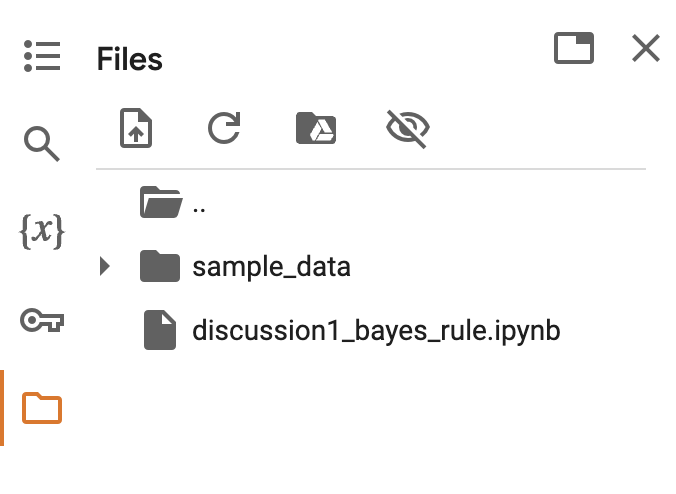The image size is (676, 494).
Task: Click the Upload to session storage icon
Action: (136, 128)
